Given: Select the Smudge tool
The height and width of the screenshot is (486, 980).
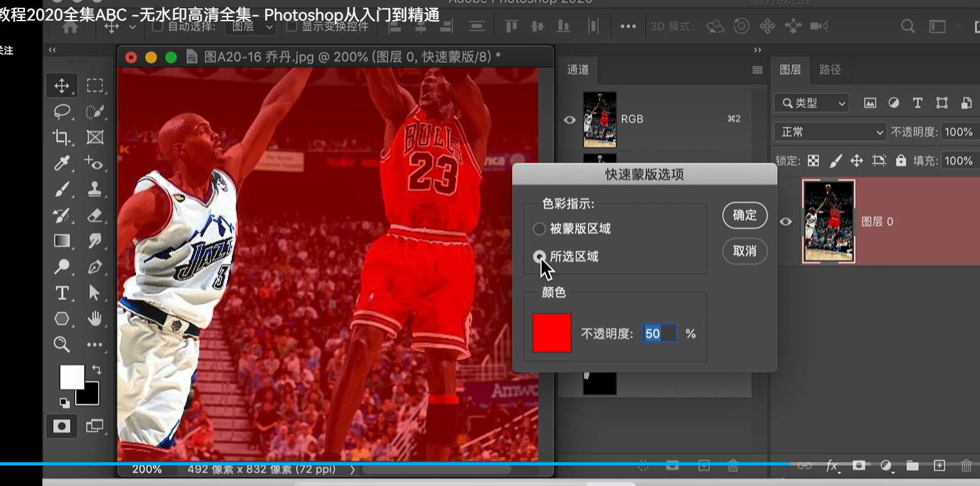Looking at the screenshot, I should pos(95,241).
